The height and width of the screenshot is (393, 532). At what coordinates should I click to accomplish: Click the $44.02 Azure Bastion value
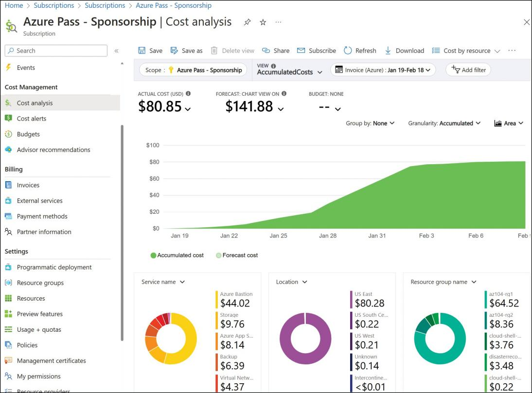(x=235, y=303)
